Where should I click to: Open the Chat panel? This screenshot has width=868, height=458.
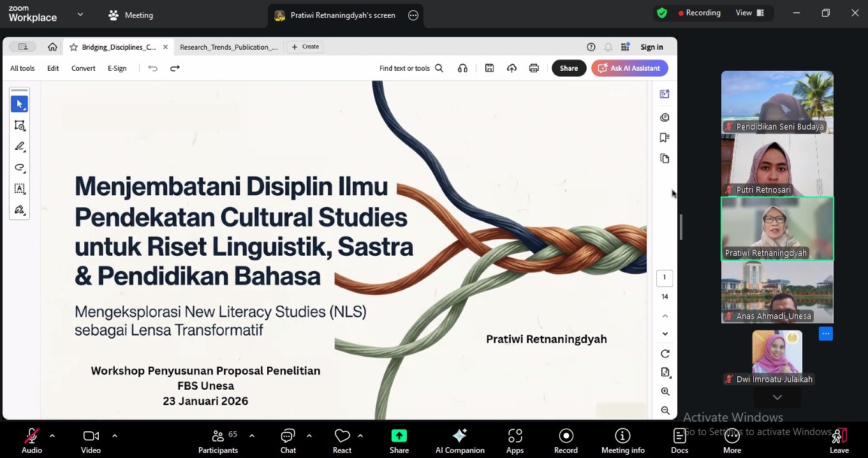(288, 441)
